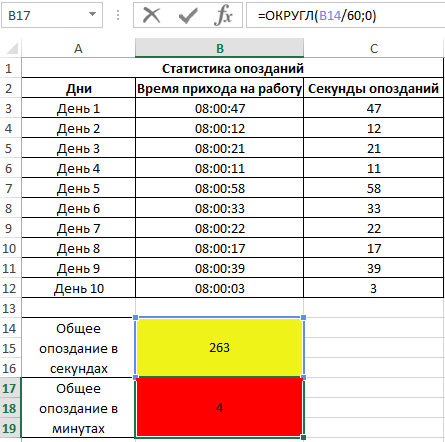This screenshot has width=445, height=442.
Task: Select seconds cell with value 39
Action: click(x=374, y=268)
